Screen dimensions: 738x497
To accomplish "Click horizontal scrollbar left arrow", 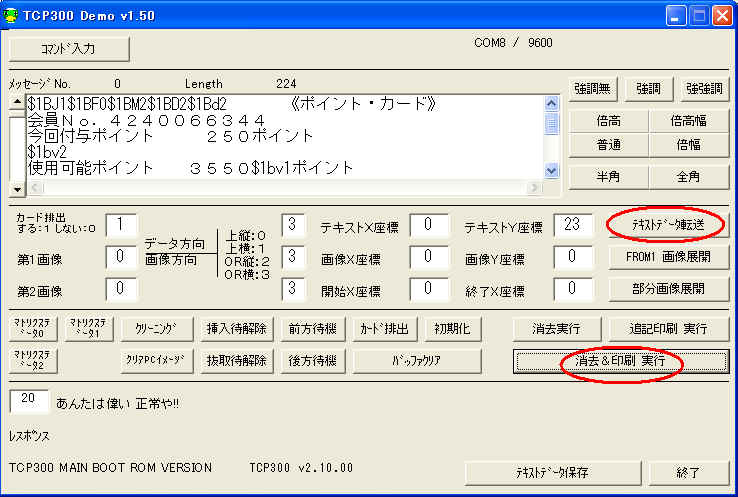I will pyautogui.click(x=35, y=188).
